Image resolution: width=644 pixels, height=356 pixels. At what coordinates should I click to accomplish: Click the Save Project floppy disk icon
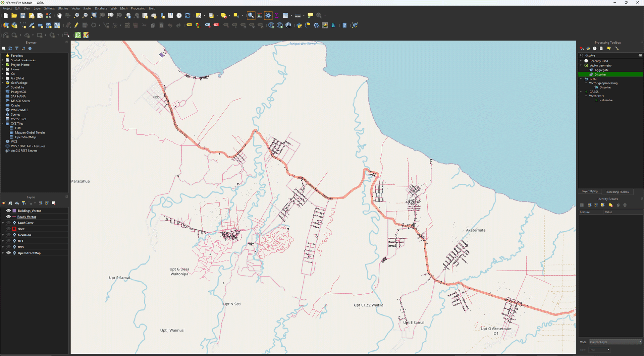tap(23, 15)
